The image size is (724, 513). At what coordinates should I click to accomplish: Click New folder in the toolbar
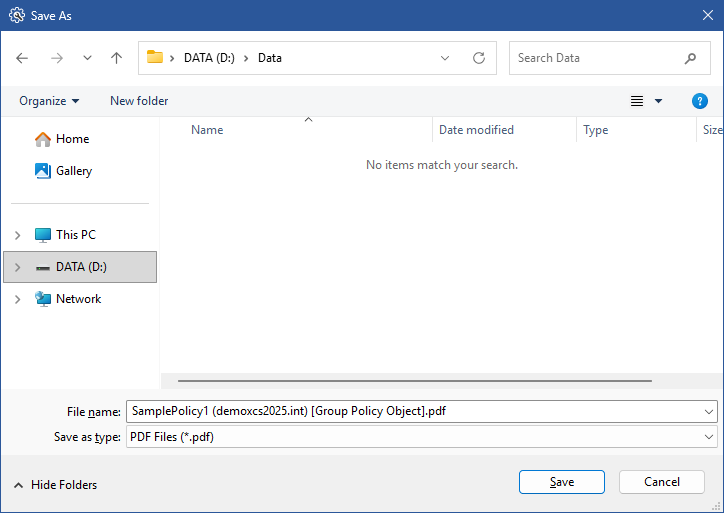[x=139, y=101]
